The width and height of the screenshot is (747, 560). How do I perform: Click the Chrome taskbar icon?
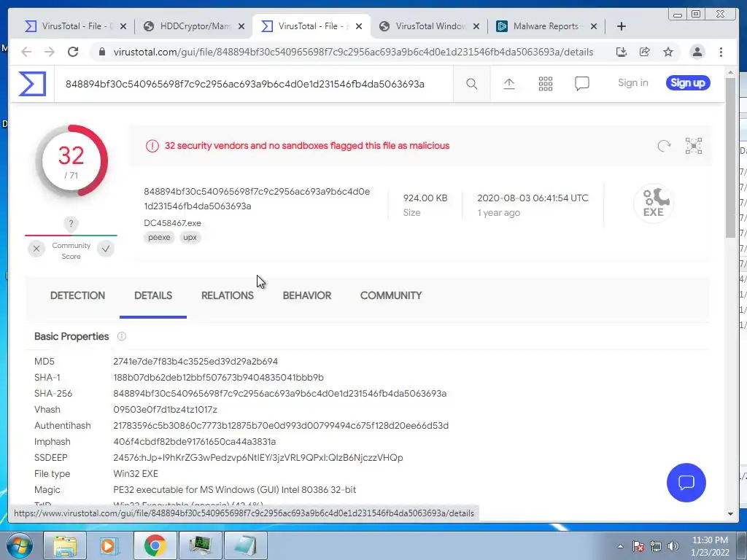coord(155,545)
